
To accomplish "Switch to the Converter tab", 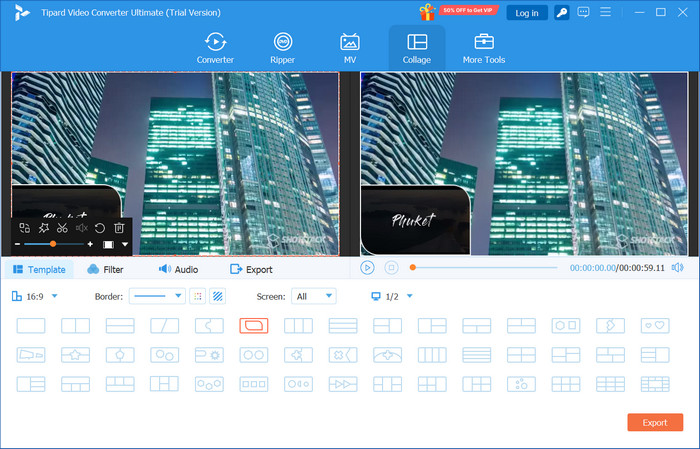I will point(215,48).
